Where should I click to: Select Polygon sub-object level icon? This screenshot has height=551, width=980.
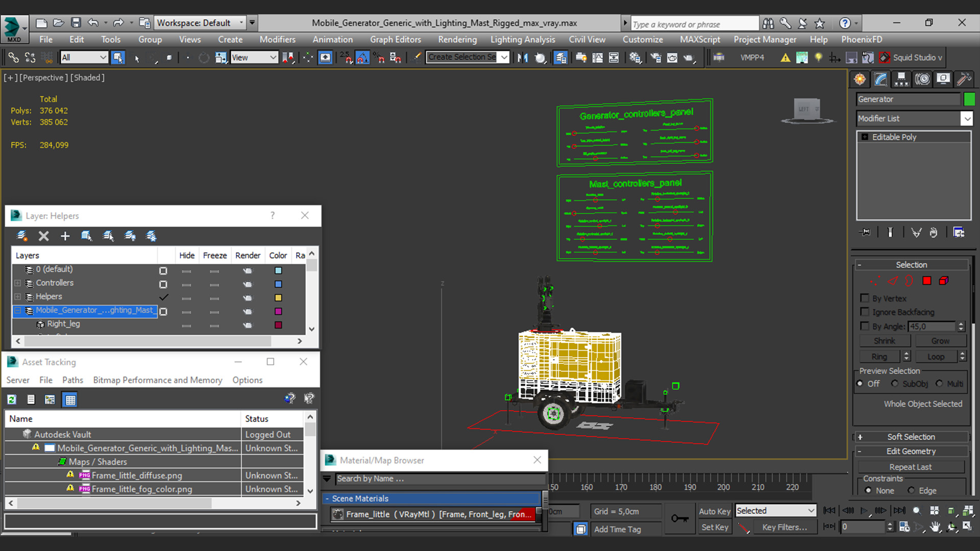[x=927, y=281]
